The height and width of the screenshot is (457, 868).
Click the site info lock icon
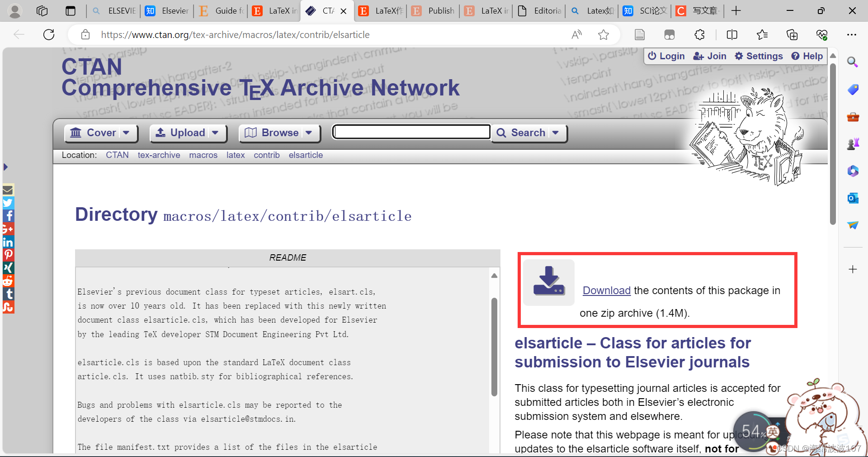pos(85,34)
